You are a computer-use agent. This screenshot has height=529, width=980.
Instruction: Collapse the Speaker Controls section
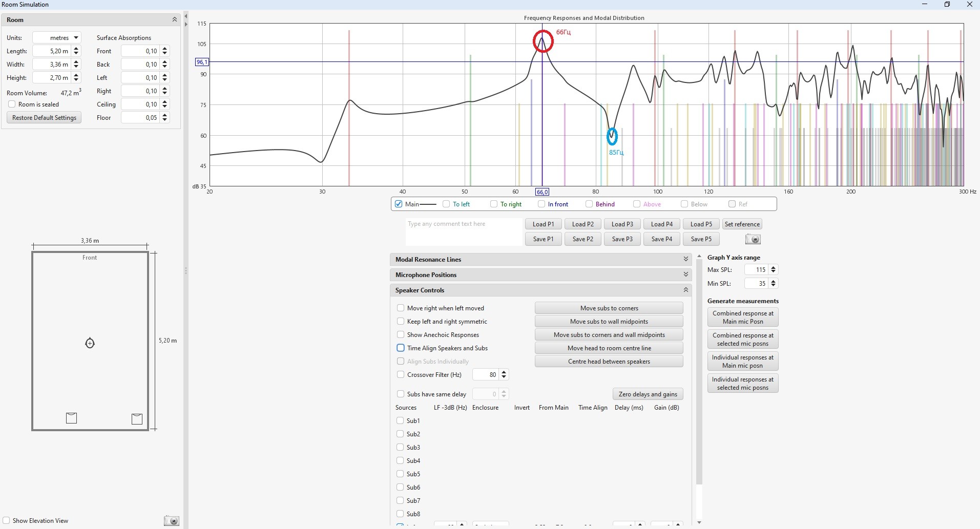685,290
